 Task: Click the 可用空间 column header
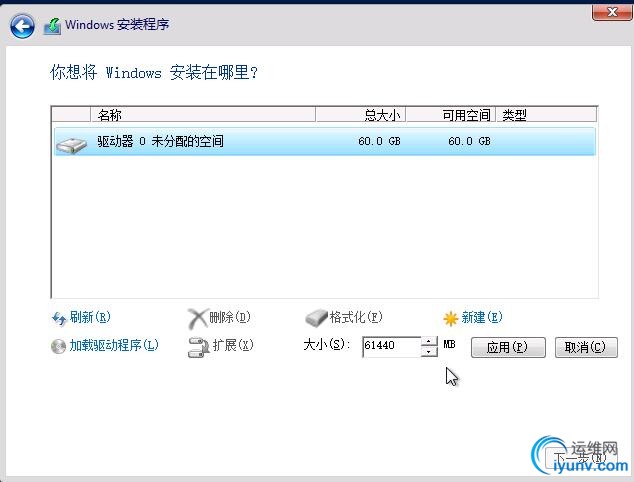tap(451, 115)
